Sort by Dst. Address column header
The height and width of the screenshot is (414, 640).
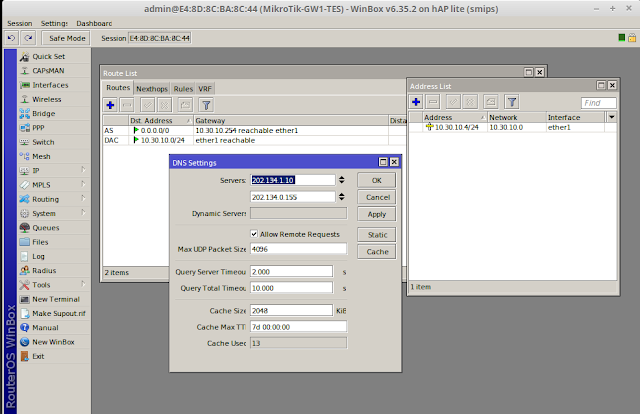click(161, 120)
